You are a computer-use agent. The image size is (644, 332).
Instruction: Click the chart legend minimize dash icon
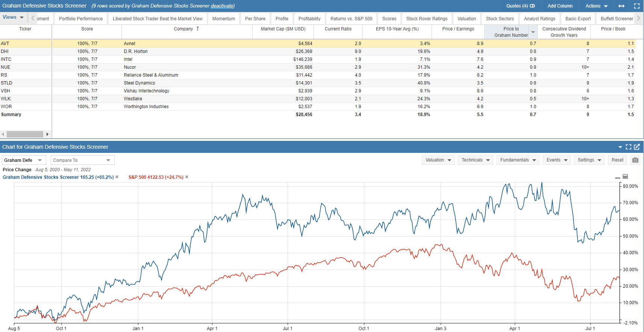(x=617, y=178)
